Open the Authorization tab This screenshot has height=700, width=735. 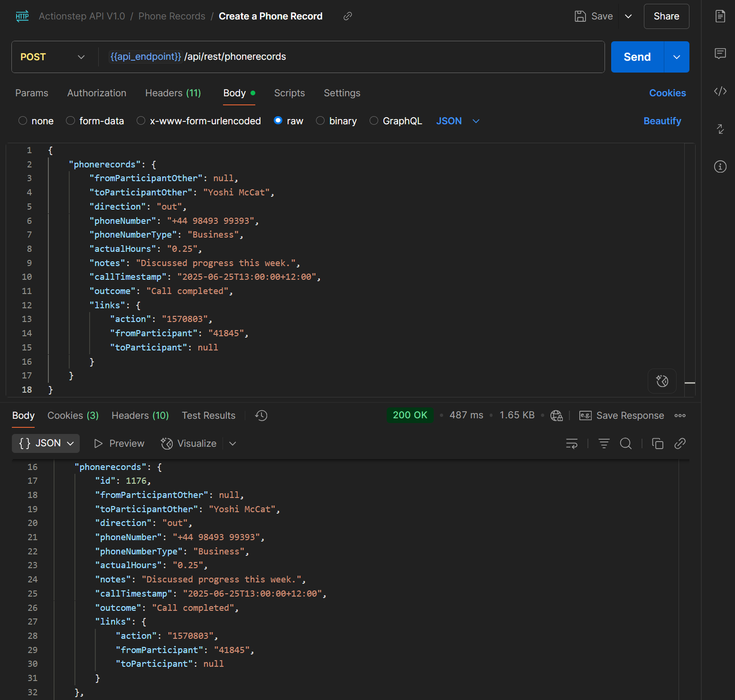[x=97, y=93]
